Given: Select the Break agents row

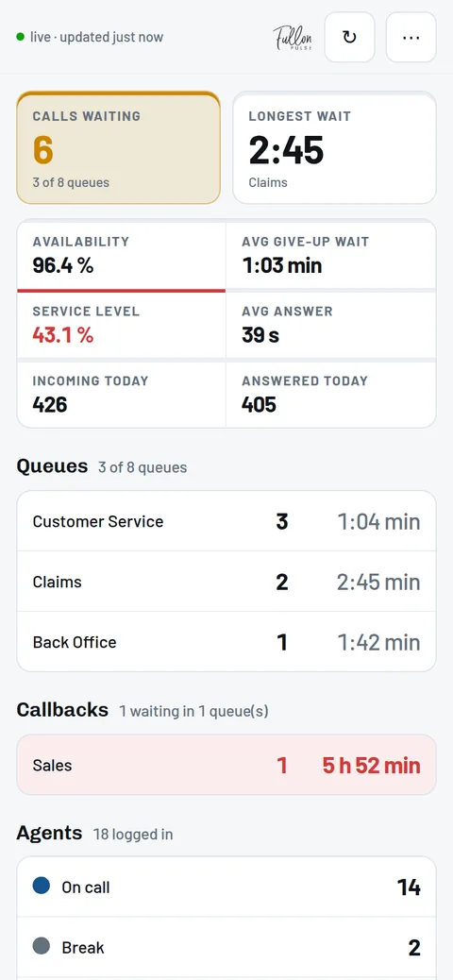Looking at the screenshot, I should [x=226, y=948].
